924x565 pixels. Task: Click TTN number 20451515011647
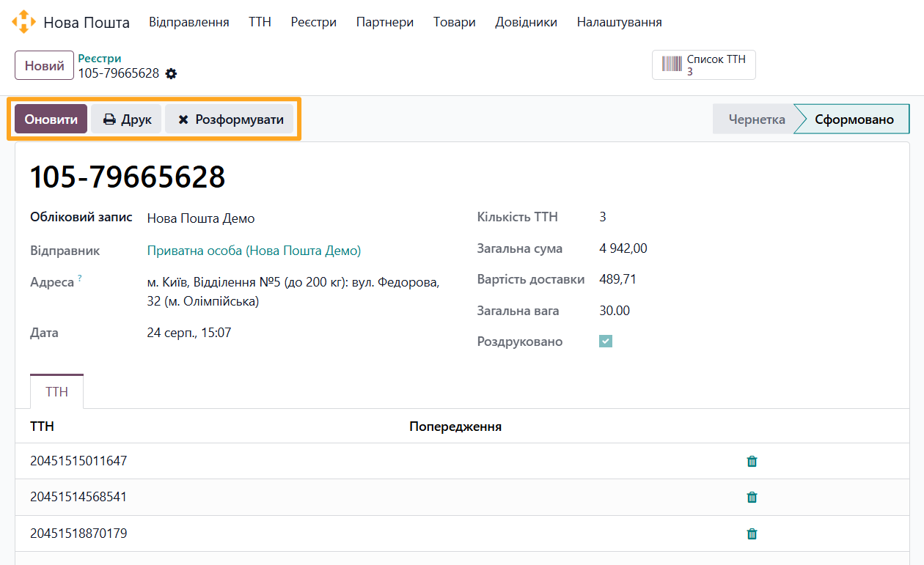pyautogui.click(x=78, y=461)
